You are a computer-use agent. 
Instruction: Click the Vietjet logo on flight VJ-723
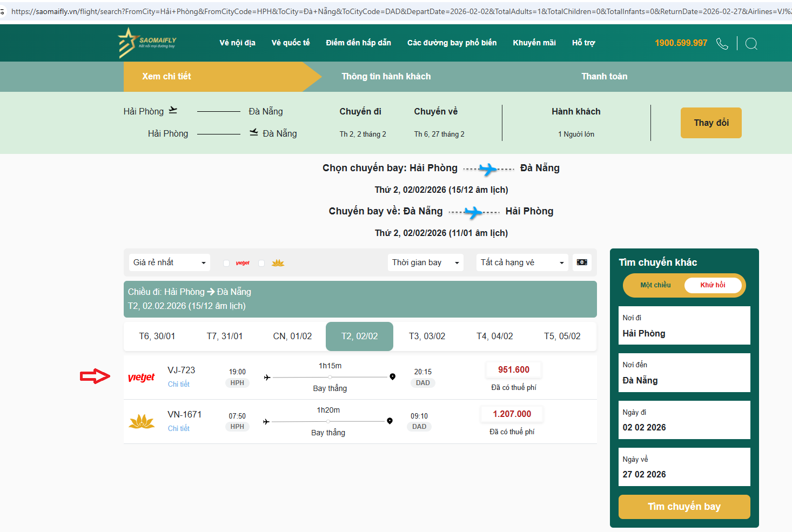click(142, 377)
